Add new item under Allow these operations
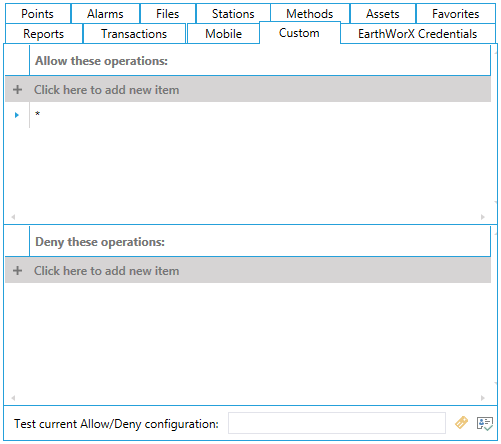501x444 pixels. click(x=248, y=90)
